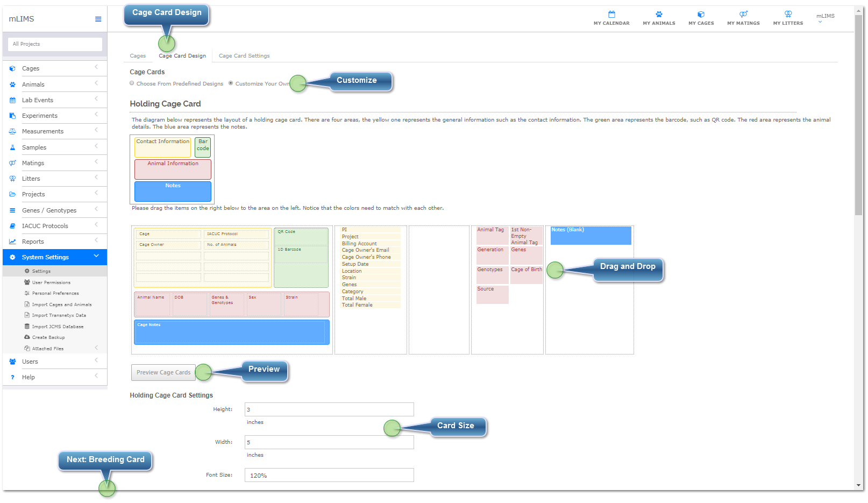
Task: Open Import Cages and Animals item
Action: (x=62, y=304)
